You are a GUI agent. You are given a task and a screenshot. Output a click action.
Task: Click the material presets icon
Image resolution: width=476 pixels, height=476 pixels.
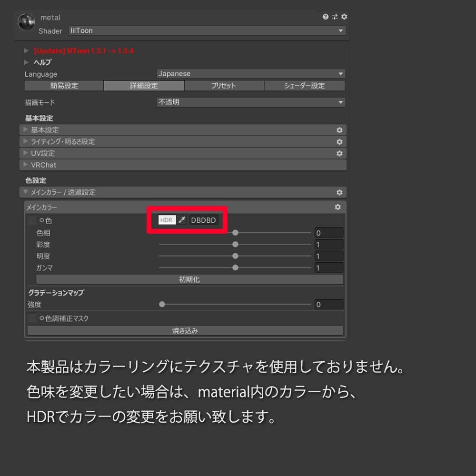[x=336, y=16]
